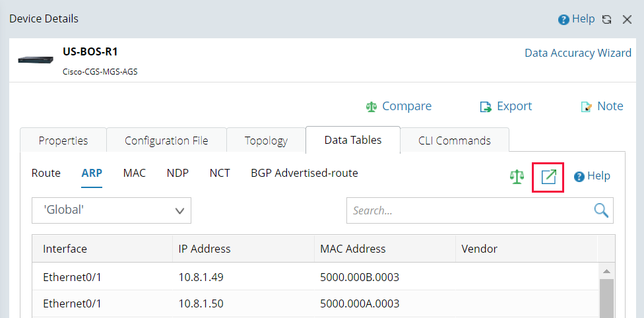This screenshot has height=318, width=644.
Task: Open Help from the title bar
Action: click(x=577, y=19)
